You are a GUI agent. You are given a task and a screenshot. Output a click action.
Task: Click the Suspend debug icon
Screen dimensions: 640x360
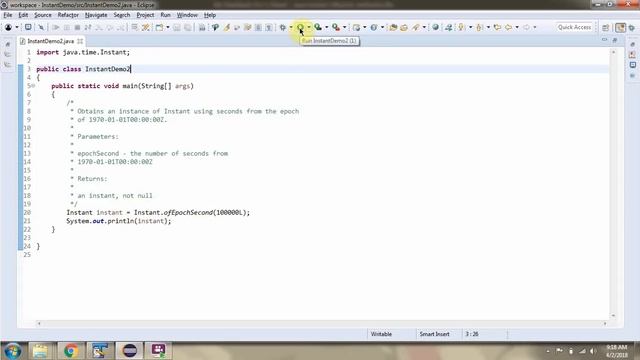(67, 27)
